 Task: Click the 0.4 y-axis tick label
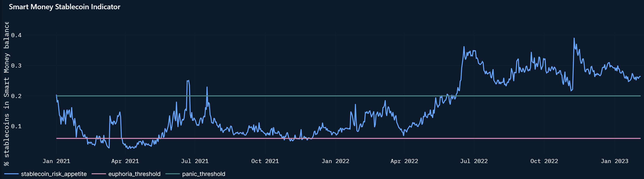(16, 35)
